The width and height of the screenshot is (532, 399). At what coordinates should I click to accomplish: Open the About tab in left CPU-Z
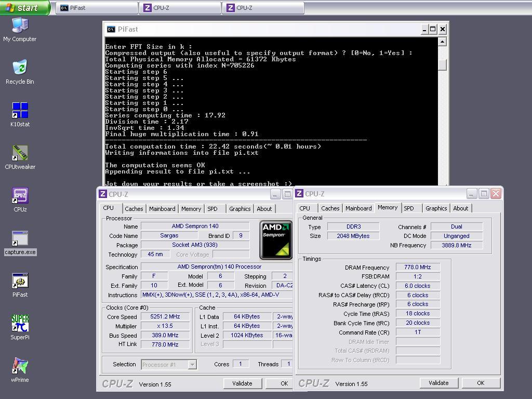pos(264,209)
